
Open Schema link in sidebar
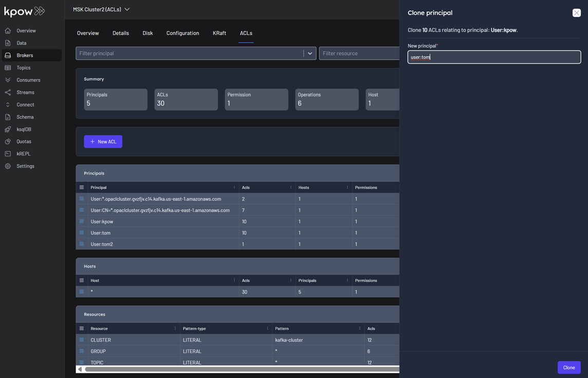(x=25, y=117)
